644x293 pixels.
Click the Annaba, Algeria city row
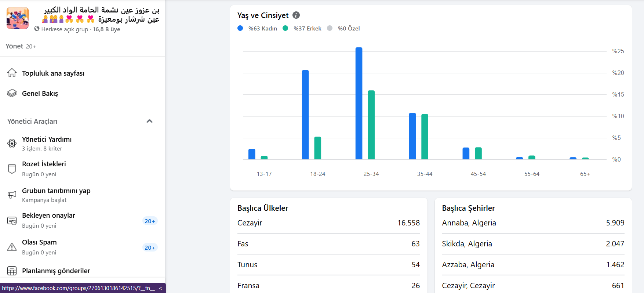[x=533, y=223]
